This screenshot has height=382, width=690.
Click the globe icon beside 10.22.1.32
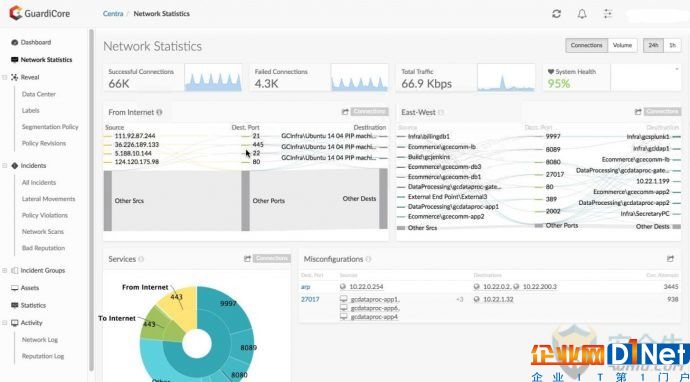coord(477,299)
